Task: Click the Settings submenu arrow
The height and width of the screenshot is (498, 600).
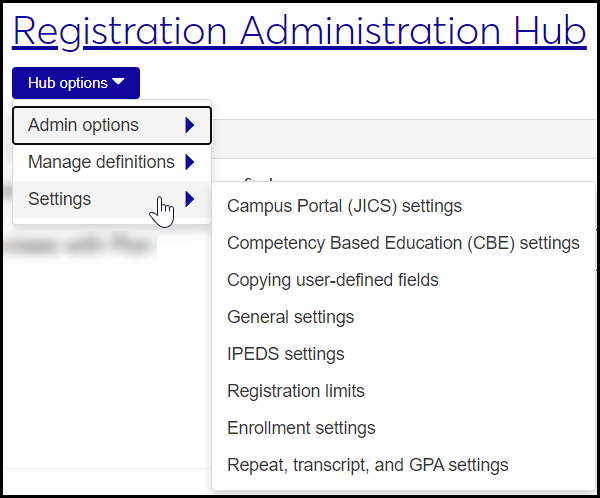Action: tap(190, 199)
